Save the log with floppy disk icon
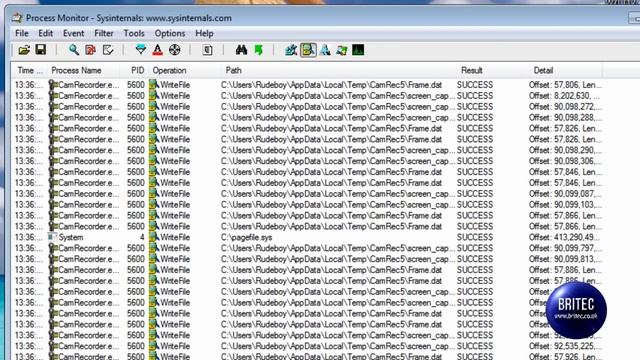Screen dimensions: 640x360 [x=41, y=50]
